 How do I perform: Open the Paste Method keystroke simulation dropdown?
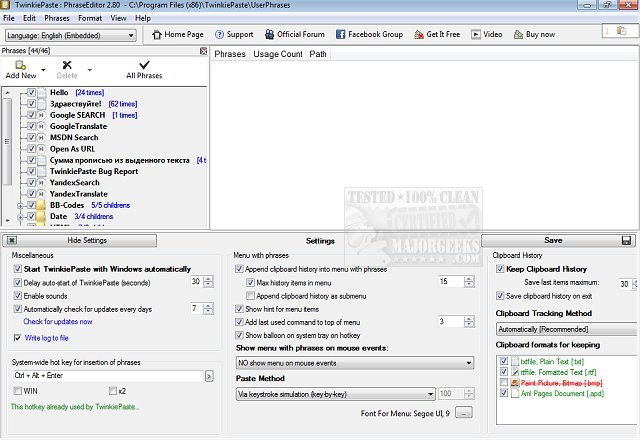[336, 394]
